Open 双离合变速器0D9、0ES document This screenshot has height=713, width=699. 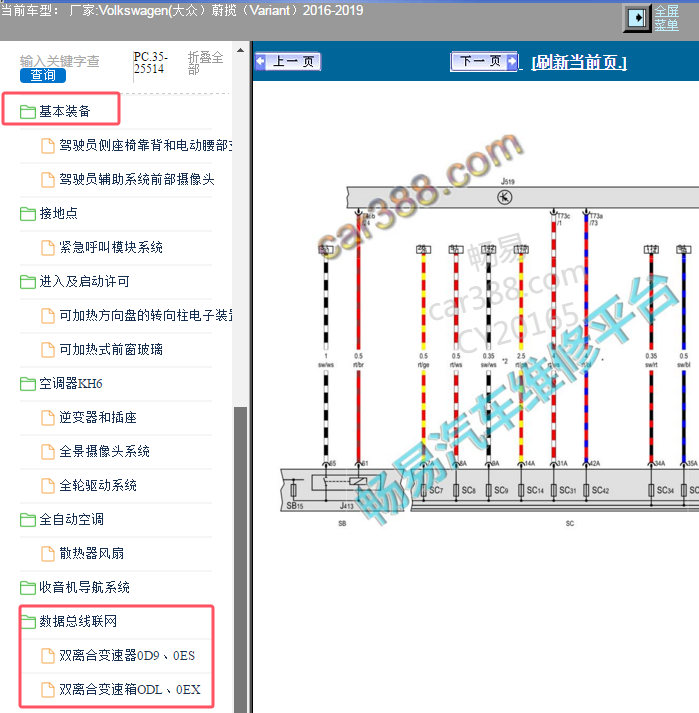point(127,655)
